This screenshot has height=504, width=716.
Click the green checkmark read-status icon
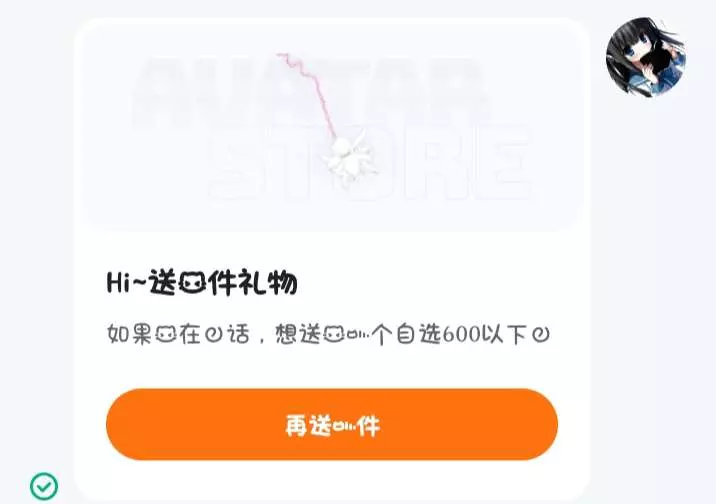pyautogui.click(x=44, y=486)
